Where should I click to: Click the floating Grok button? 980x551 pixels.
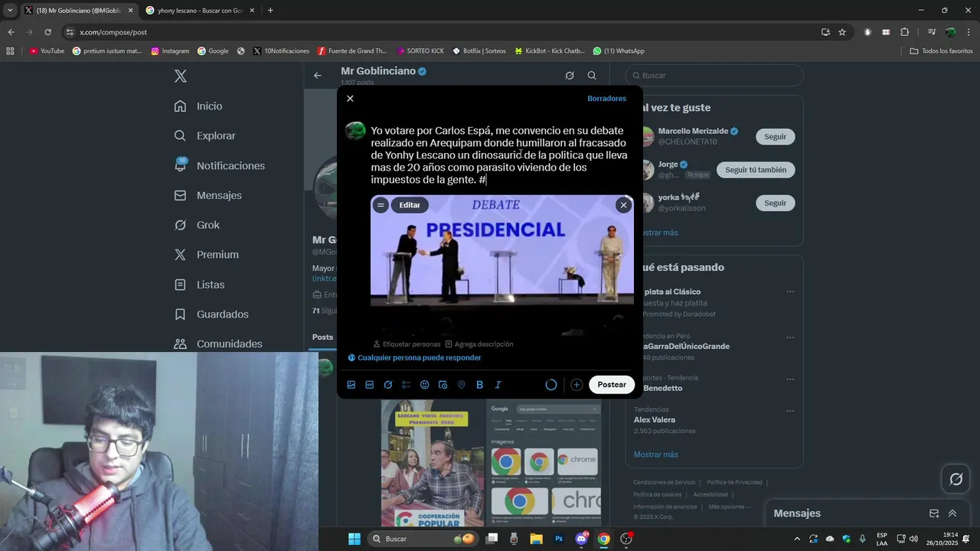(955, 480)
